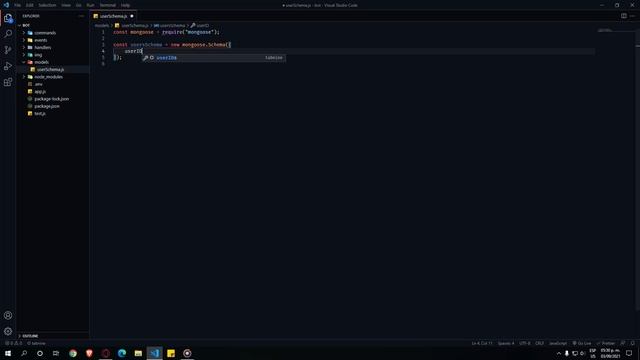640x360 pixels.
Task: Expand the commands folder
Action: point(45,33)
